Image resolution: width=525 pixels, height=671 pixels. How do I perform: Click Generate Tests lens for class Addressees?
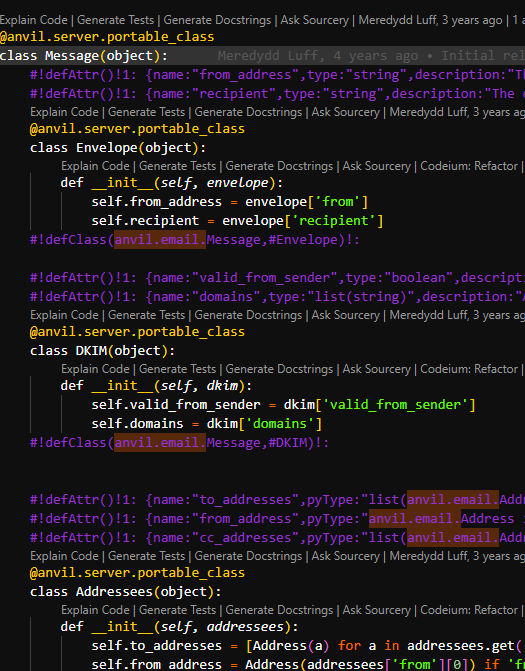tap(146, 556)
